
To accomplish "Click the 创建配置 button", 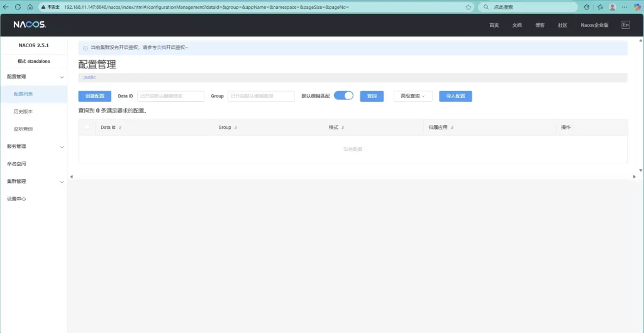I will coord(94,96).
